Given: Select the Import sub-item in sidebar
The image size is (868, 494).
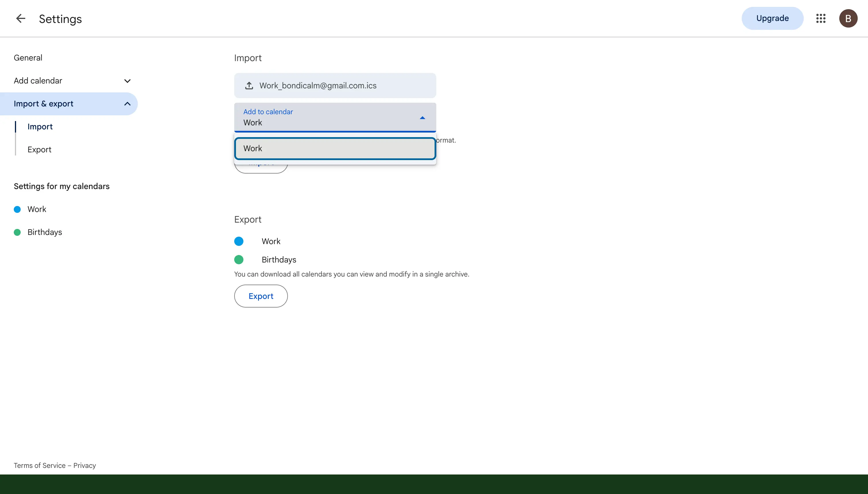Looking at the screenshot, I should [x=40, y=127].
